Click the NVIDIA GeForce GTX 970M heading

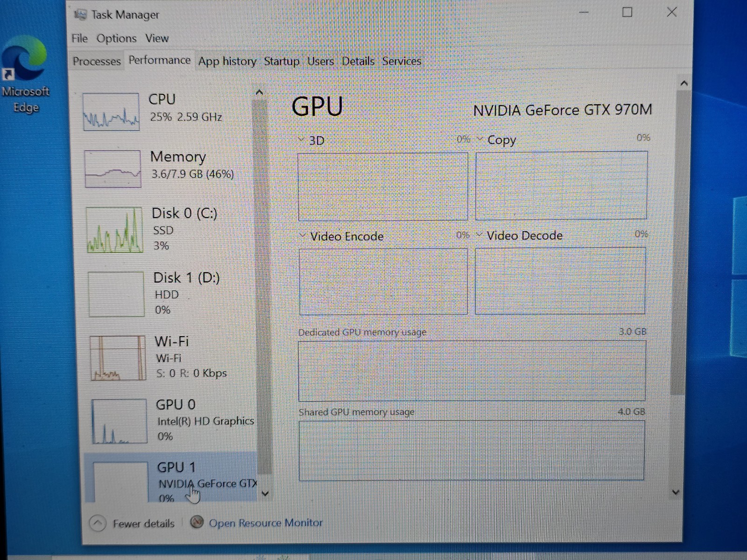pyautogui.click(x=563, y=110)
